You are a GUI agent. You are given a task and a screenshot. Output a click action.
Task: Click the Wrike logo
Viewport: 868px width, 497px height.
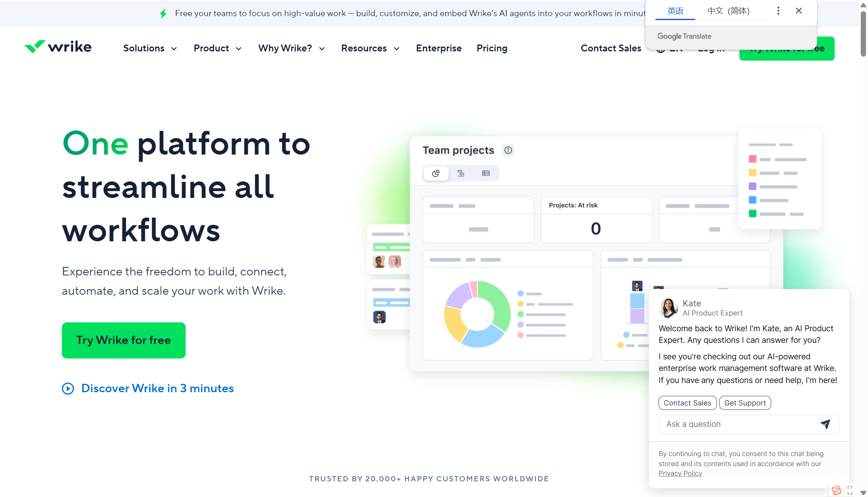pyautogui.click(x=58, y=47)
